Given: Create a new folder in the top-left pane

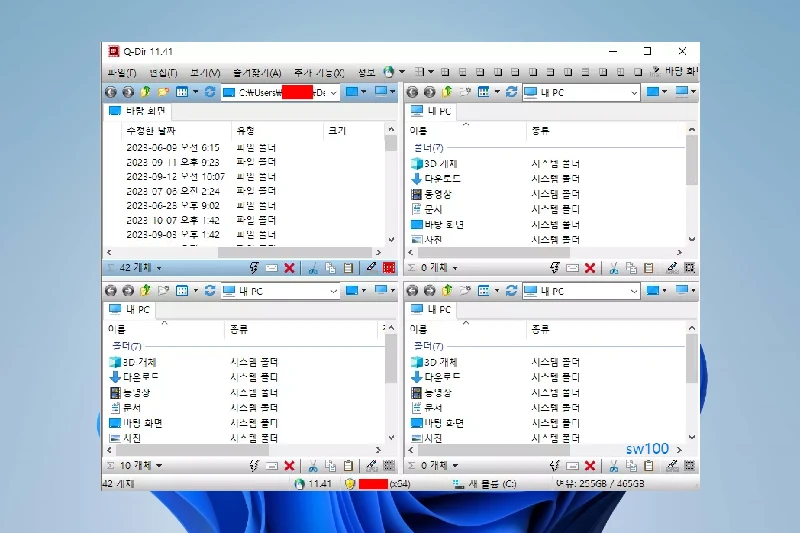Looking at the screenshot, I should coord(163,92).
